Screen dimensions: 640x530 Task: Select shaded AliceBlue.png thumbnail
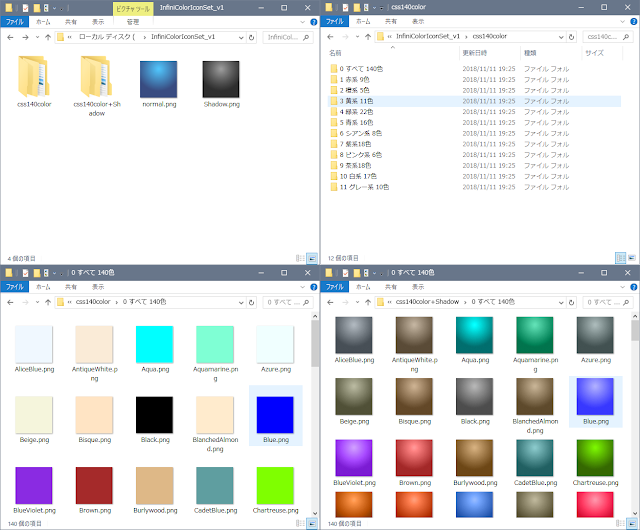(354, 335)
